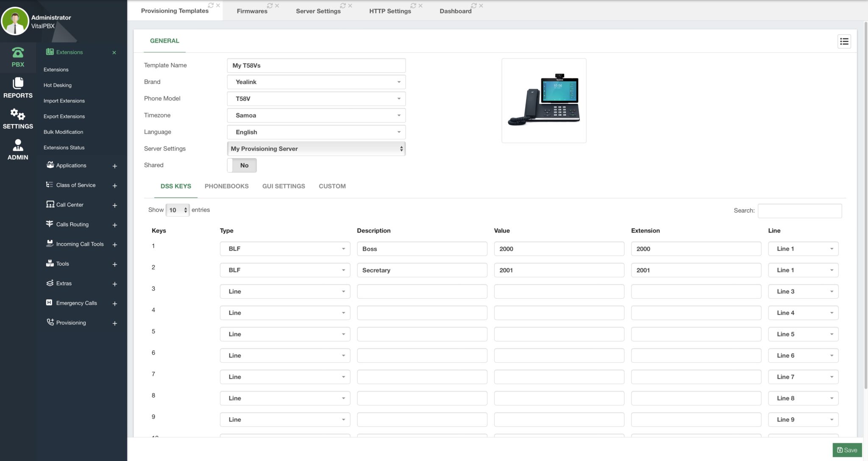This screenshot has height=461, width=868.
Task: Switch to the GUI Settings tab
Action: [284, 186]
